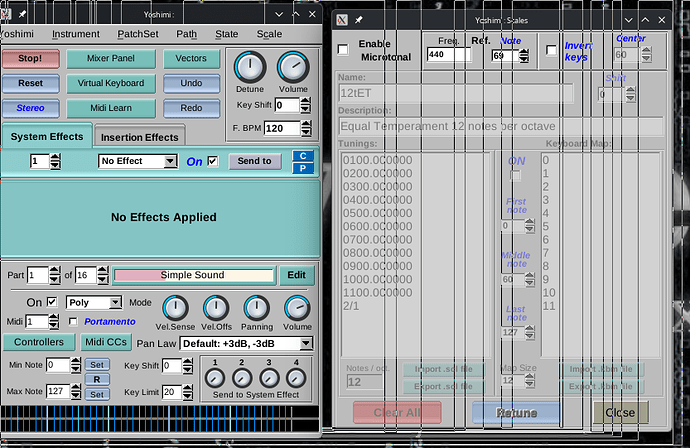Click the Send to button

pyautogui.click(x=255, y=161)
